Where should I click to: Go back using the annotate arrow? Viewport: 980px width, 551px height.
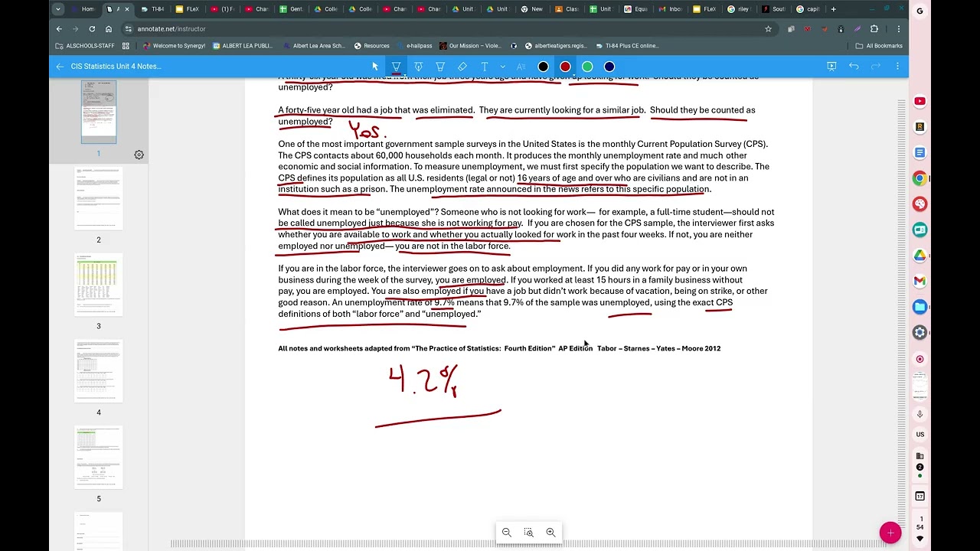pos(60,67)
